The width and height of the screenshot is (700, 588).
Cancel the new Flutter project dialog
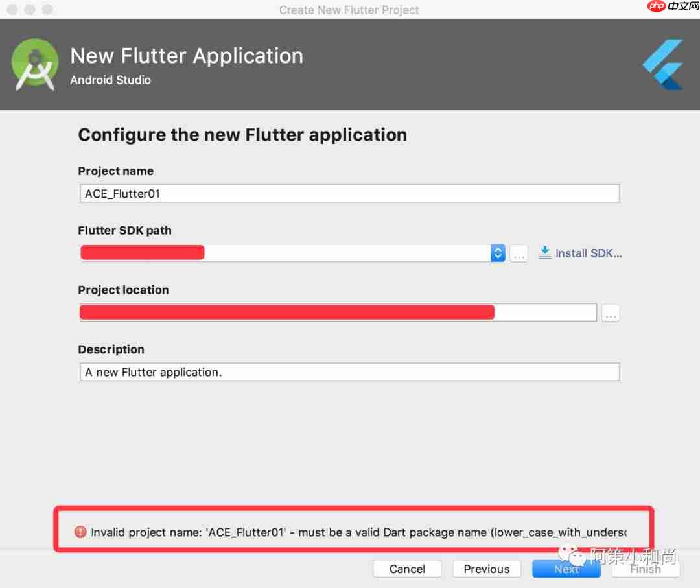tap(407, 569)
